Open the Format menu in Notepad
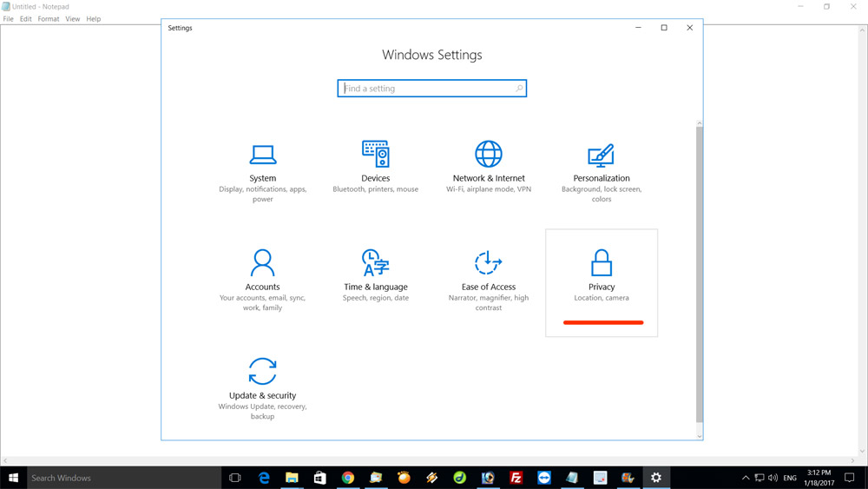 tap(48, 19)
